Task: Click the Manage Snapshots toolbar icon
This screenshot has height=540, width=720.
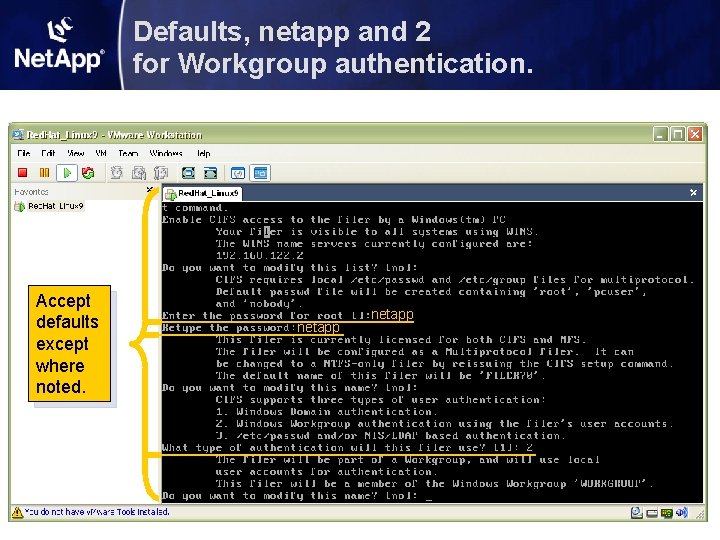Action: (x=161, y=173)
